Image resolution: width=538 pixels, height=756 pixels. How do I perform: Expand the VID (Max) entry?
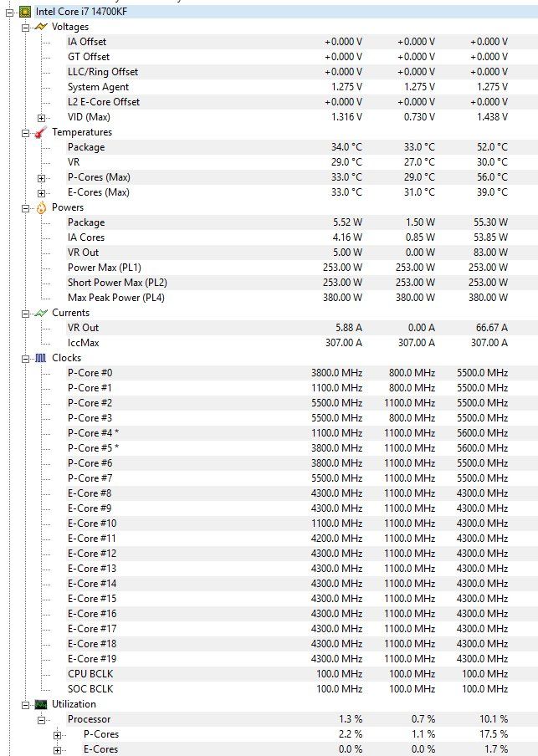pos(42,118)
